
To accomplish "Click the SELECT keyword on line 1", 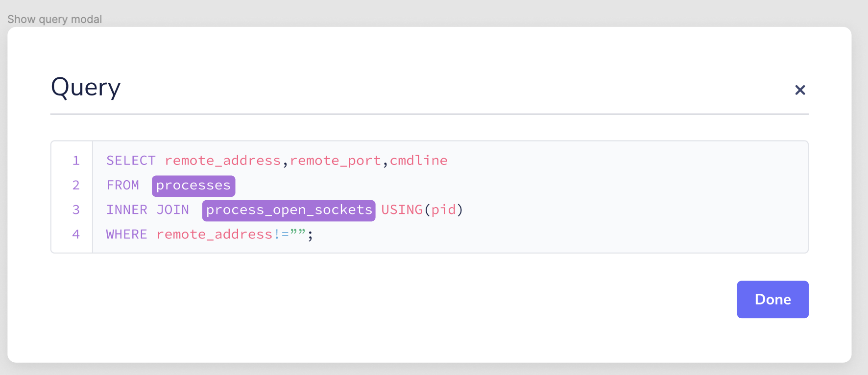I will coord(131,161).
